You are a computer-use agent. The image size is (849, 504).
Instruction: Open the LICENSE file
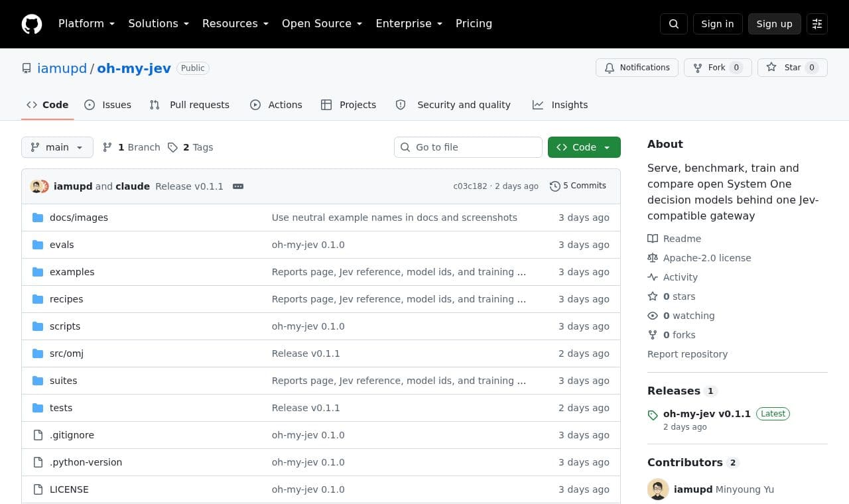click(x=69, y=489)
